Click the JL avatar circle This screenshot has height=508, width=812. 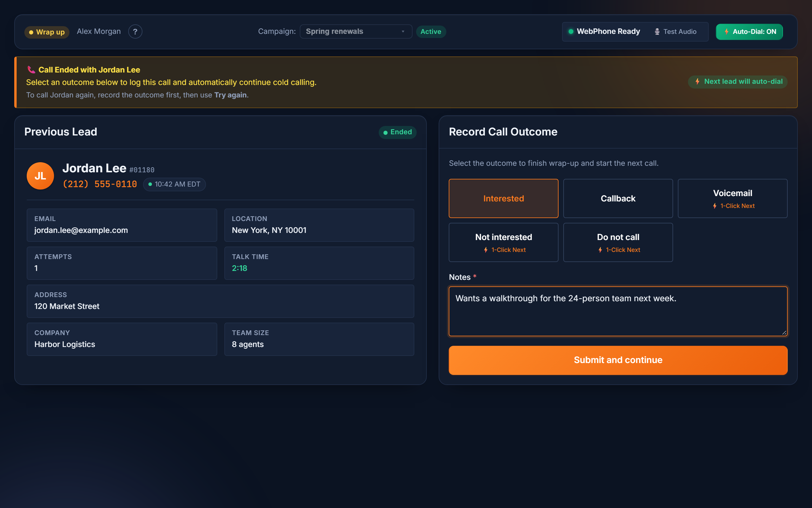pyautogui.click(x=40, y=176)
